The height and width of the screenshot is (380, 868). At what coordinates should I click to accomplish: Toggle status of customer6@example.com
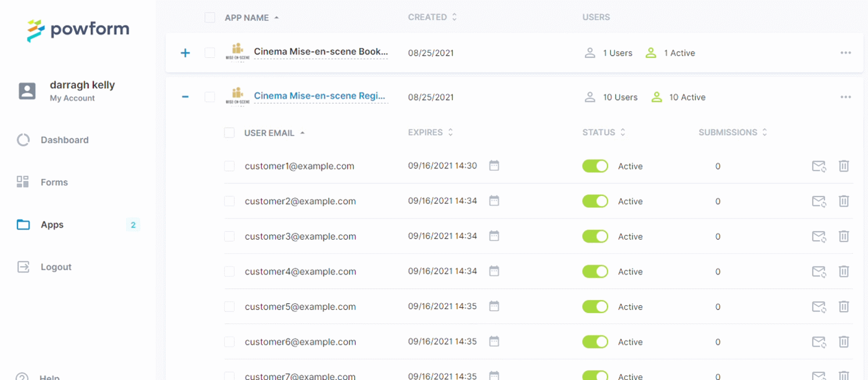point(595,342)
